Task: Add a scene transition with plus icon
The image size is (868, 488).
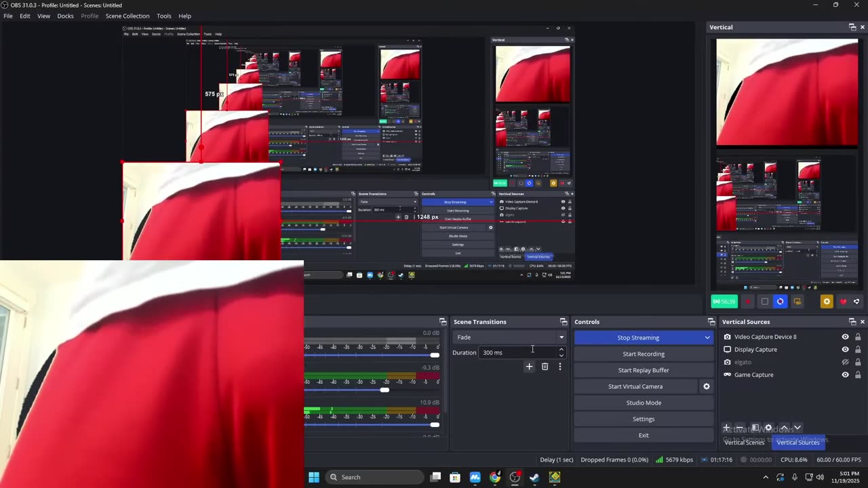Action: click(530, 367)
